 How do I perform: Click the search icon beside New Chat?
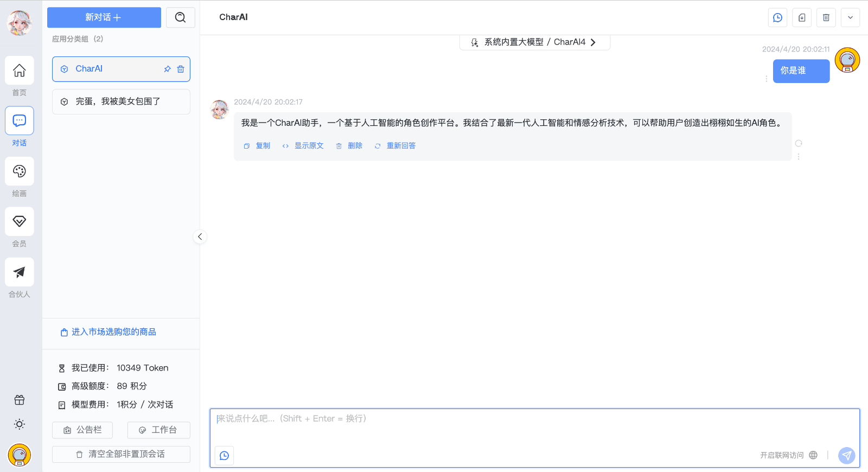pyautogui.click(x=180, y=17)
